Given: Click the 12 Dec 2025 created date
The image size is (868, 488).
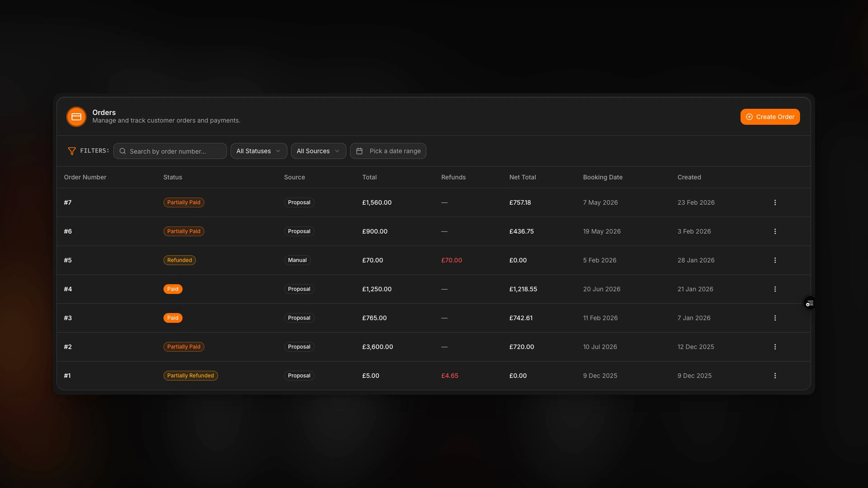Looking at the screenshot, I should [696, 347].
